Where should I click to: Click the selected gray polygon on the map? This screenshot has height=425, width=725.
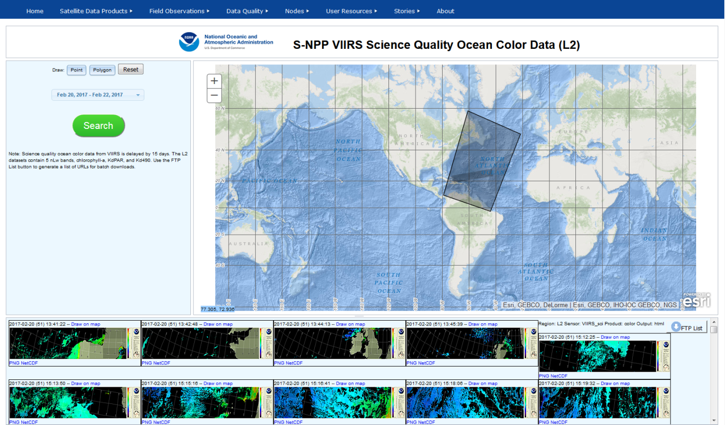click(x=477, y=158)
